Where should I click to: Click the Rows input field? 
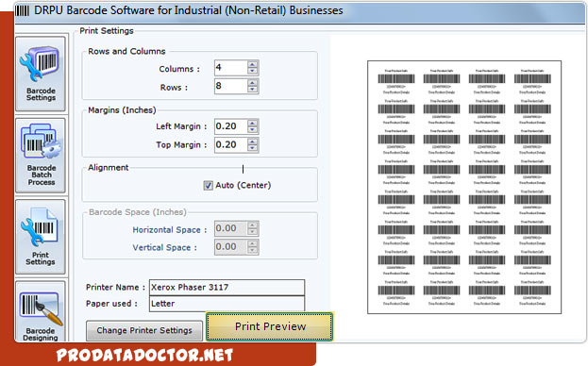(231, 86)
